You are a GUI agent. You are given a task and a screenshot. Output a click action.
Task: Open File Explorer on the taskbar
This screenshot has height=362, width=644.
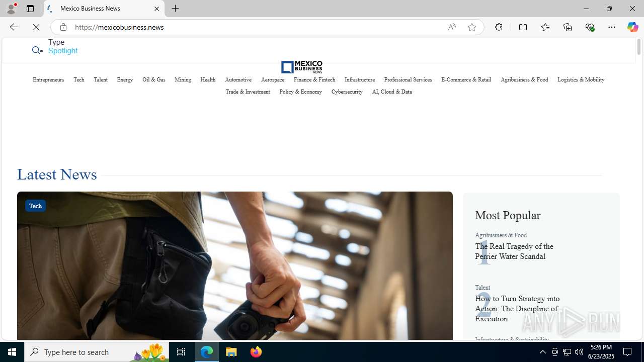pyautogui.click(x=231, y=352)
